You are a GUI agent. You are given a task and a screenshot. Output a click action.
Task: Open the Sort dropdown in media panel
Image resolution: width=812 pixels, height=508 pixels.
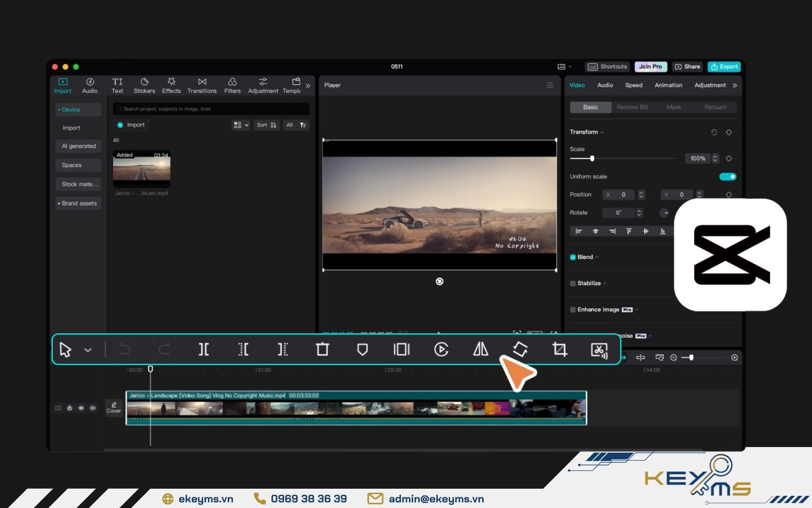(266, 125)
